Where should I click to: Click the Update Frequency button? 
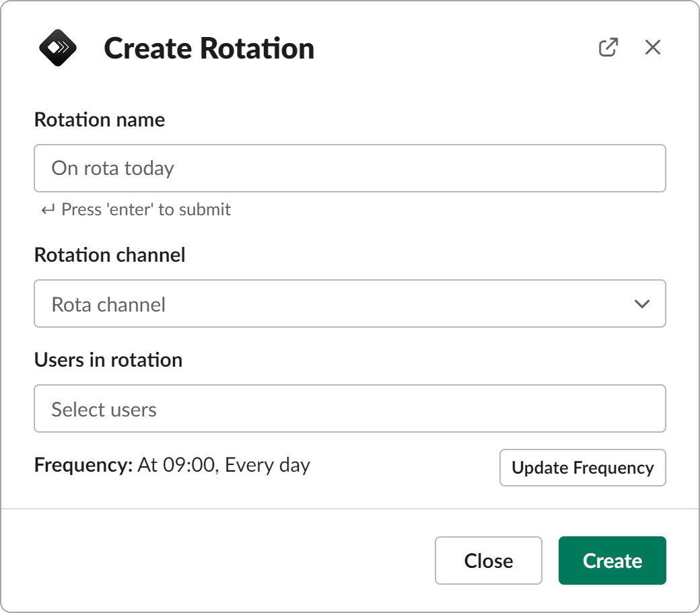tap(582, 468)
